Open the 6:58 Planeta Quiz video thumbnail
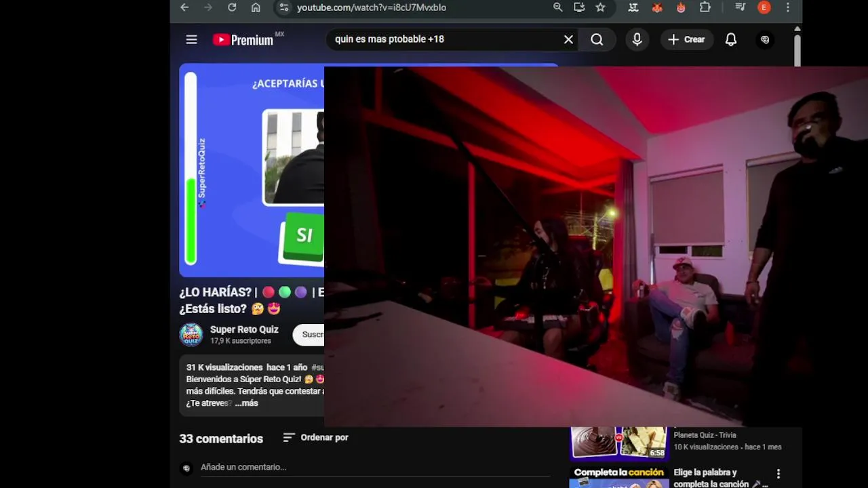Viewport: 868px width, 488px height. tap(618, 443)
